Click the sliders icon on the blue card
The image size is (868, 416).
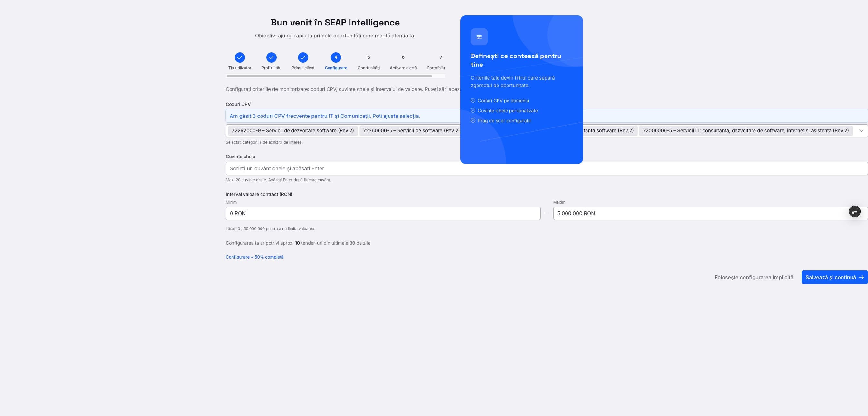(479, 37)
